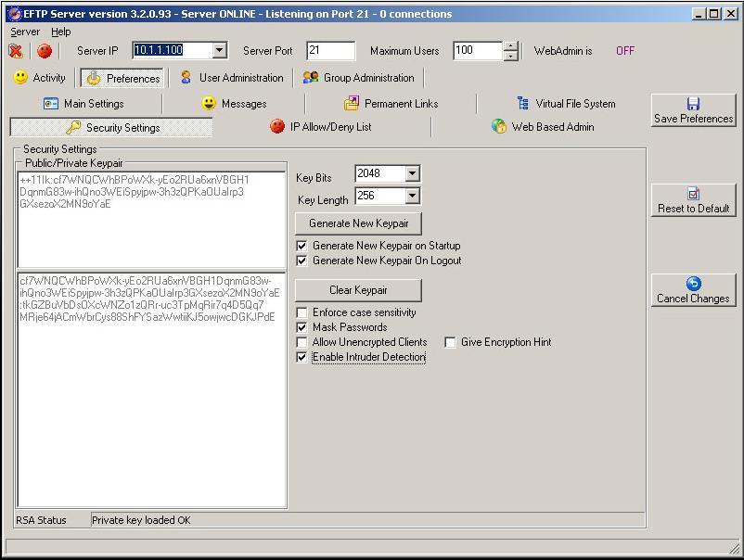Viewport: 744px width, 560px height.
Task: Close the EFTP Server window
Action: [731, 14]
